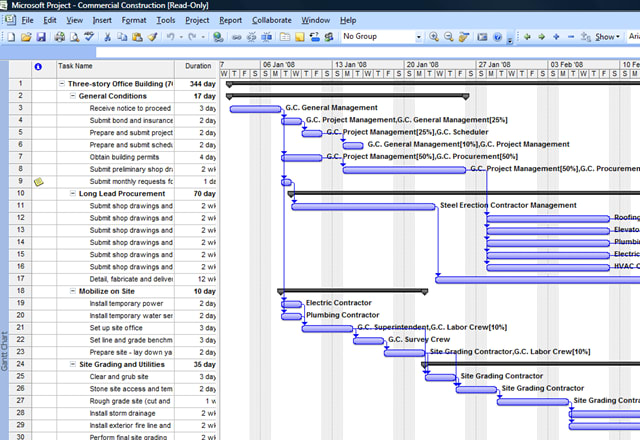Open the Undo history dropdown arrow
Viewport: 640px width, 440px height.
[181, 37]
